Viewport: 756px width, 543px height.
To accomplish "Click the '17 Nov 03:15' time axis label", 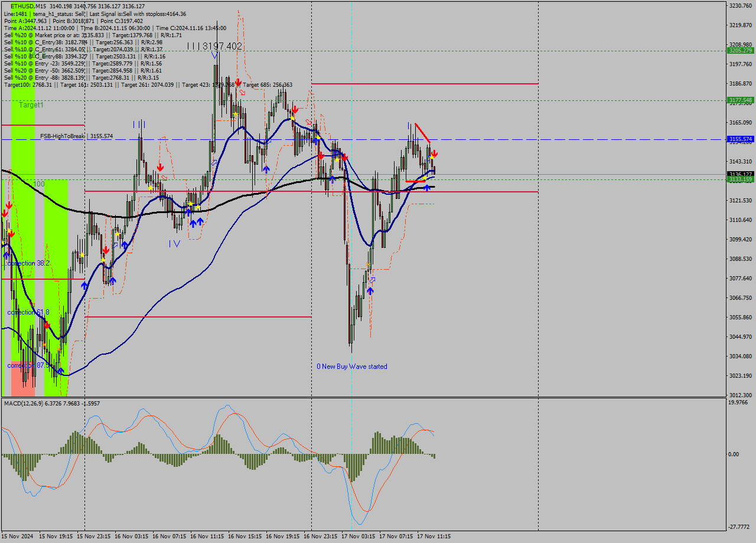I will (x=359, y=537).
